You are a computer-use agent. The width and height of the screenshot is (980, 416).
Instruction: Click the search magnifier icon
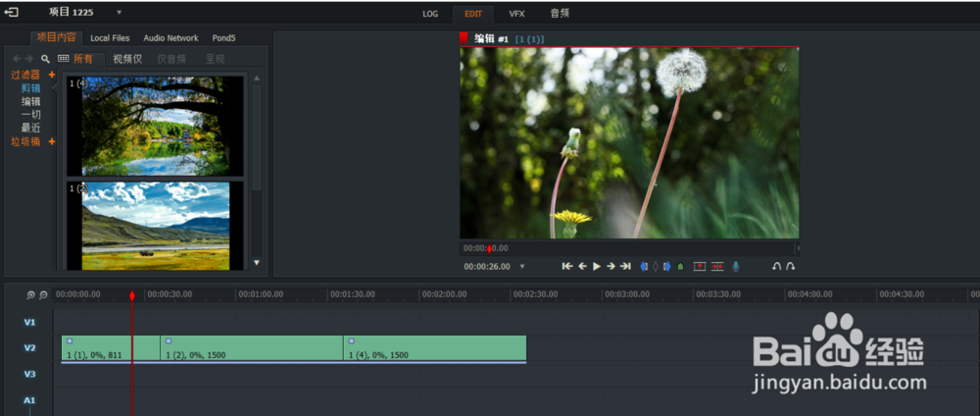pos(46,59)
